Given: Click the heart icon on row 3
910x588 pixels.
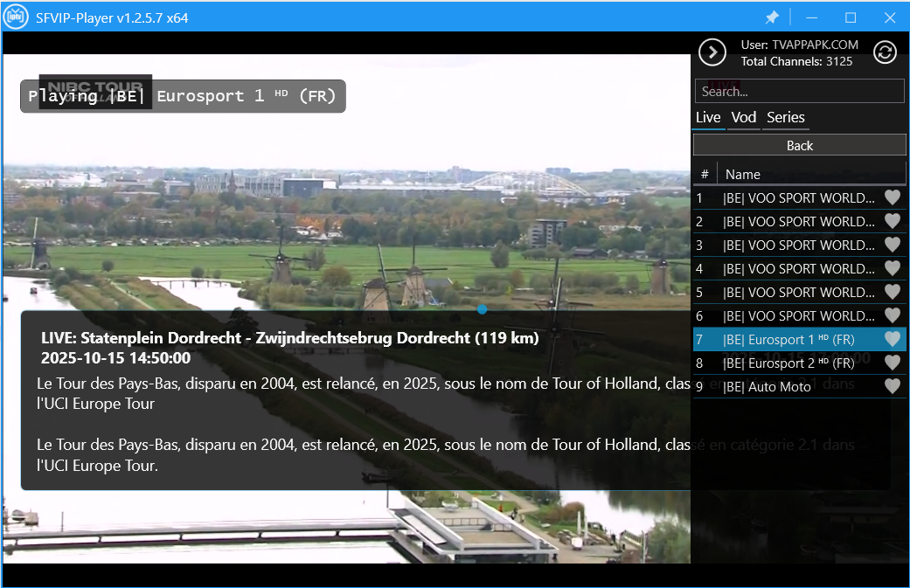Looking at the screenshot, I should click(x=892, y=245).
